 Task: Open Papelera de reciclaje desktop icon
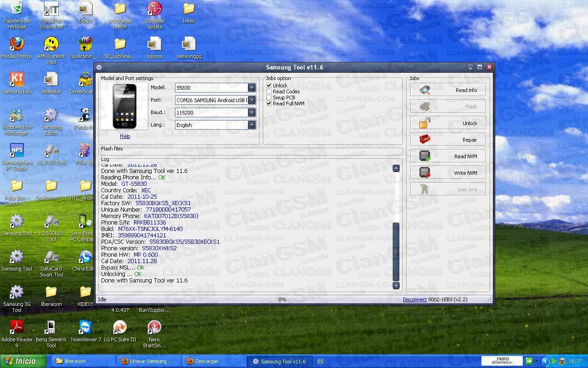(17, 15)
